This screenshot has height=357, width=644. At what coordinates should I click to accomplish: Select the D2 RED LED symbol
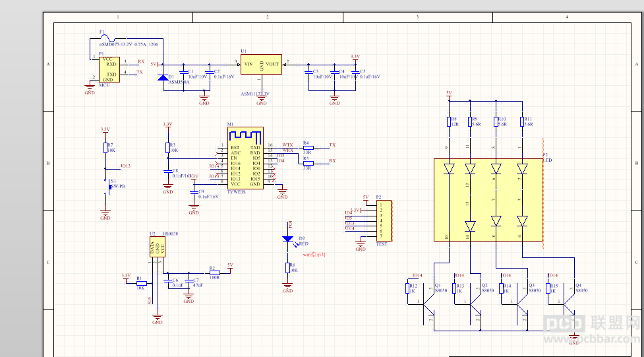click(288, 239)
